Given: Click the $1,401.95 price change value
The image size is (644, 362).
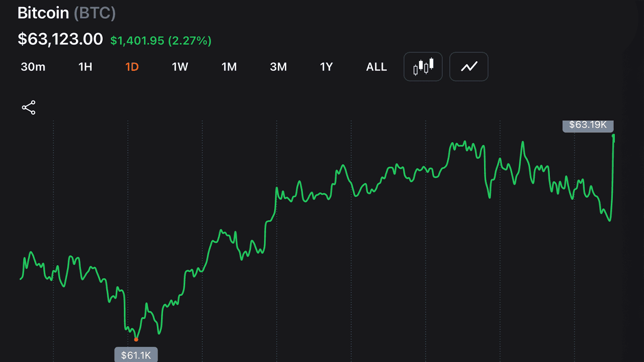Looking at the screenshot, I should (137, 41).
